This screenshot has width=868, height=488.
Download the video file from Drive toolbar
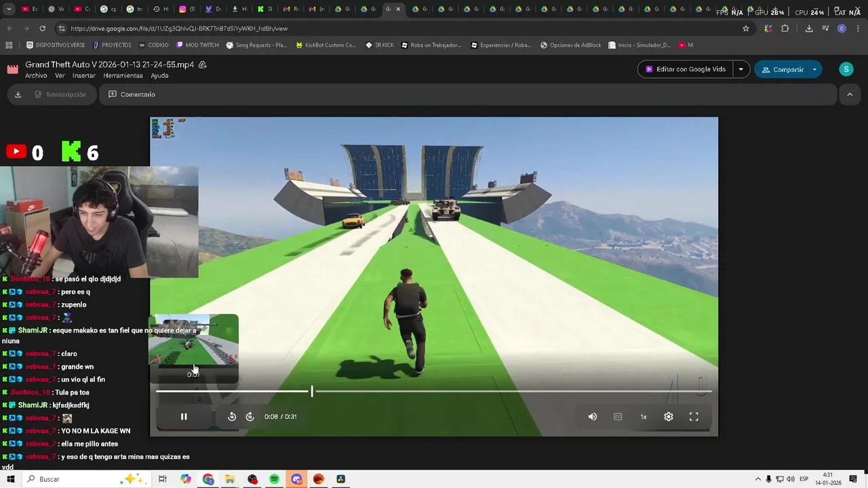pyautogui.click(x=18, y=94)
